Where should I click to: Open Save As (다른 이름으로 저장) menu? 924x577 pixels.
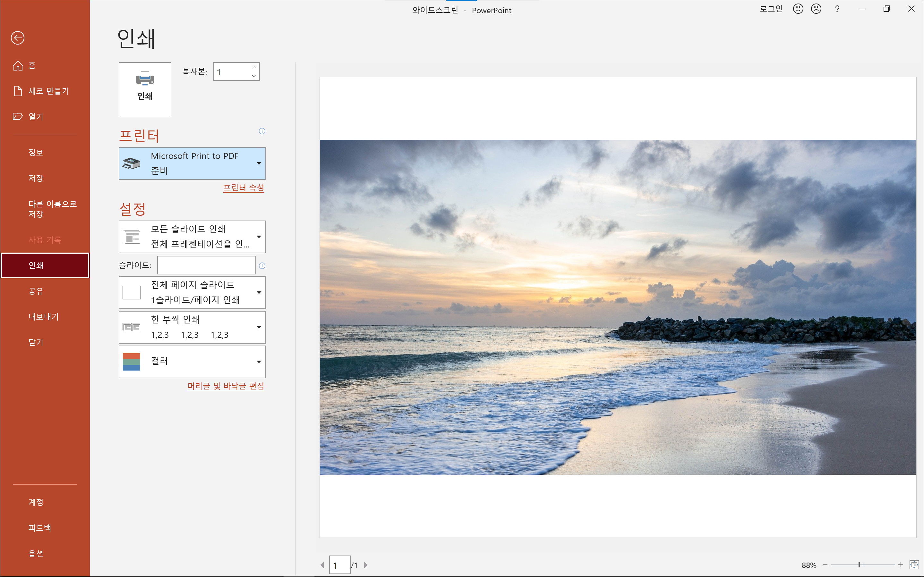click(52, 209)
